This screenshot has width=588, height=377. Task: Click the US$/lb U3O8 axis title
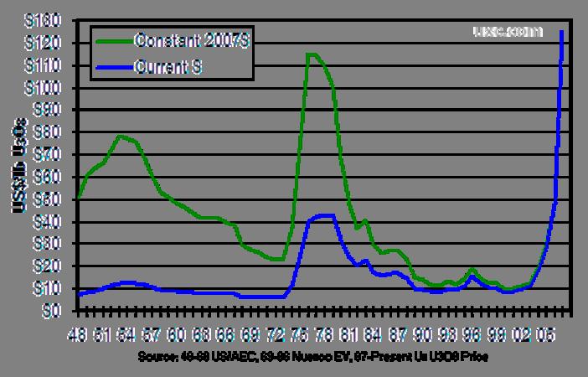pyautogui.click(x=20, y=165)
